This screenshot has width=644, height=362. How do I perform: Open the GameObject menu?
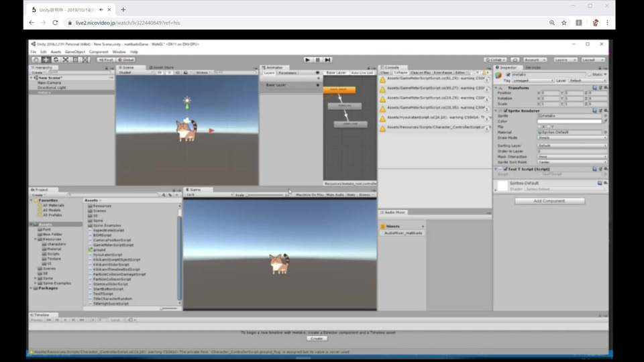[74, 52]
